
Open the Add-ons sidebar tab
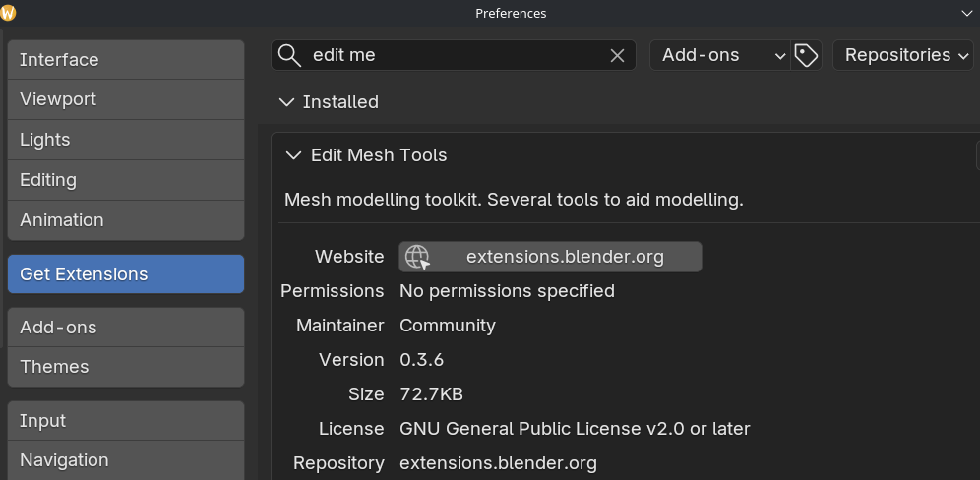[126, 327]
